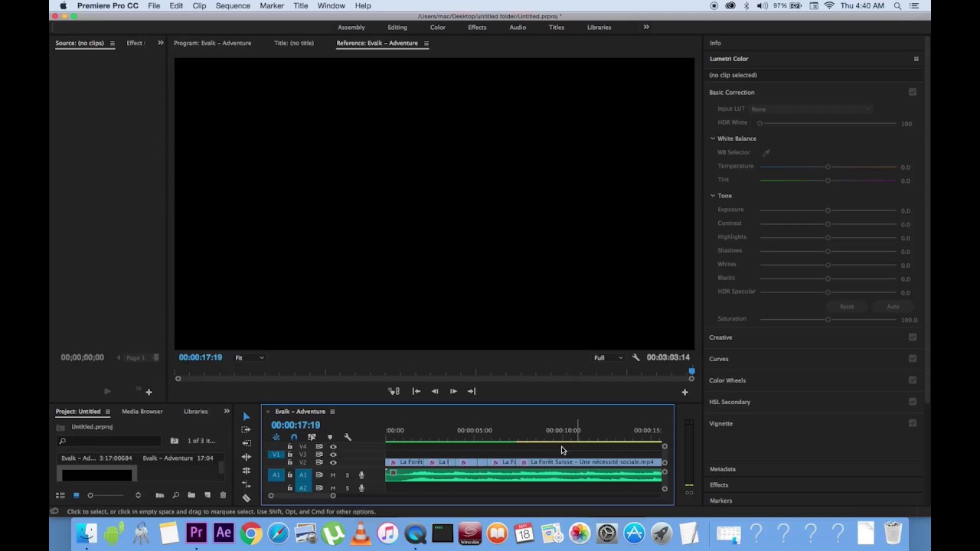980x551 pixels.
Task: Toggle Linked Selection in timeline header
Action: 312,437
